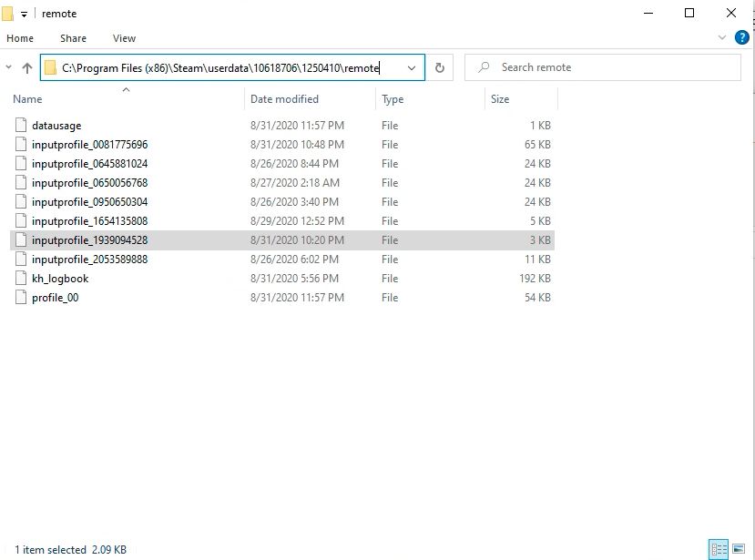Click file icon of inputprofile_0081775696
Screen dimensions: 755x560
(21, 144)
